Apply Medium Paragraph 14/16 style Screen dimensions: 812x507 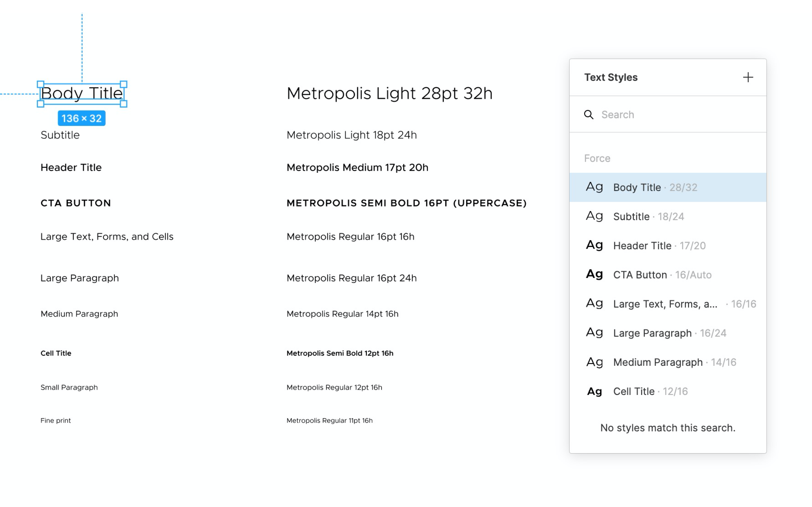[x=668, y=362]
